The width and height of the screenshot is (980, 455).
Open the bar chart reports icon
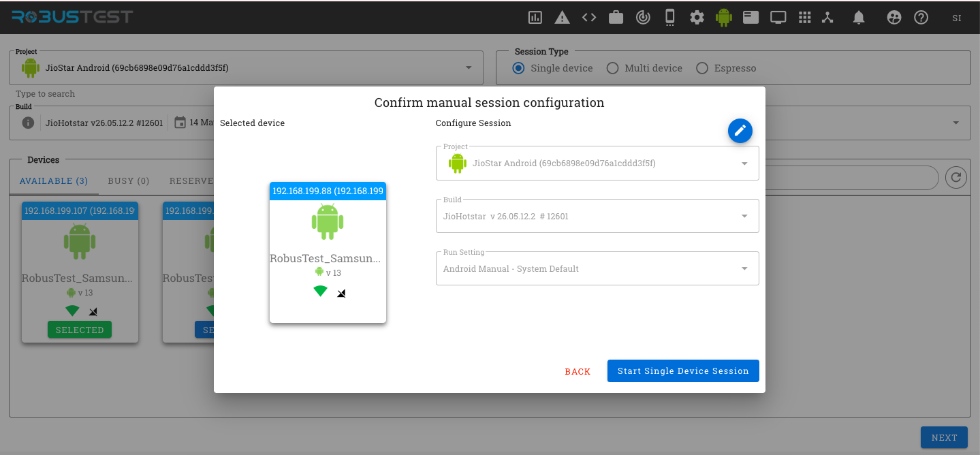point(535,18)
